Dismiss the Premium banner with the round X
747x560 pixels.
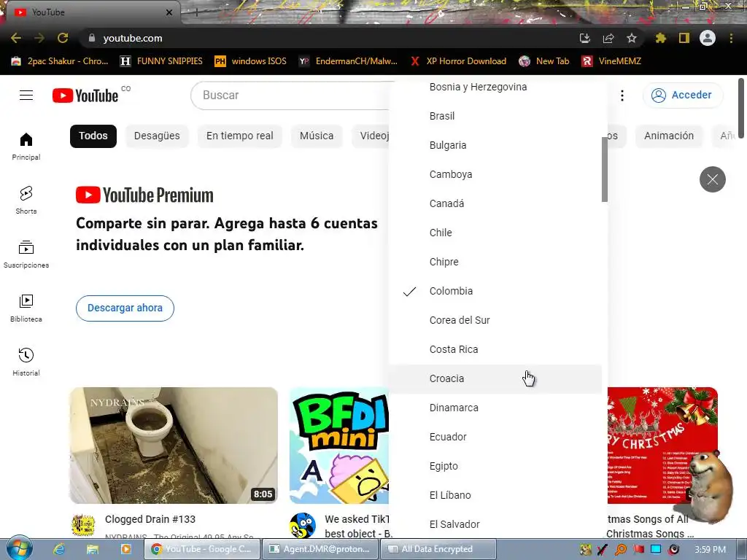(x=712, y=179)
